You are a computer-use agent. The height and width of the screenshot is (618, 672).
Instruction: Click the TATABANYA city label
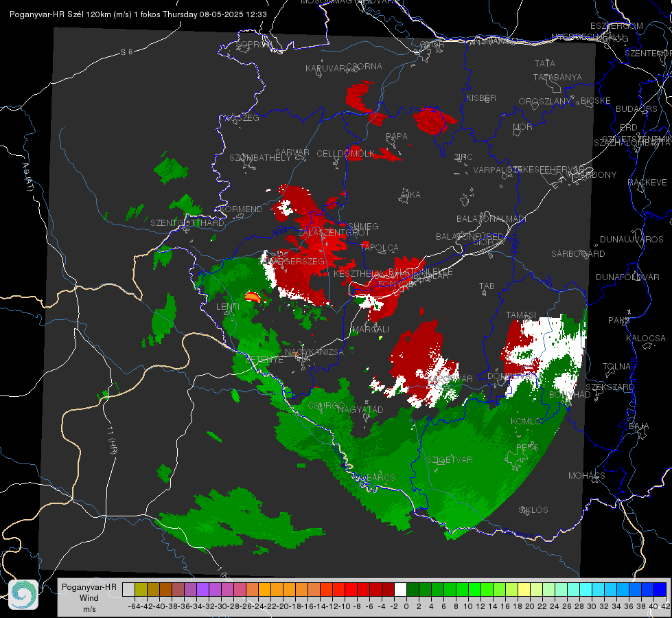pyautogui.click(x=557, y=77)
